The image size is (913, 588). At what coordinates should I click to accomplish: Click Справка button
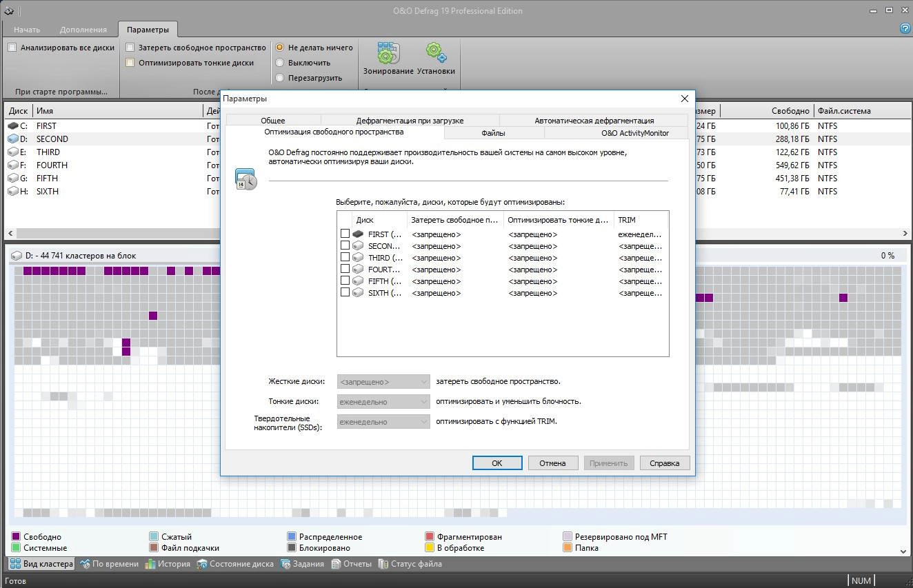coord(665,463)
